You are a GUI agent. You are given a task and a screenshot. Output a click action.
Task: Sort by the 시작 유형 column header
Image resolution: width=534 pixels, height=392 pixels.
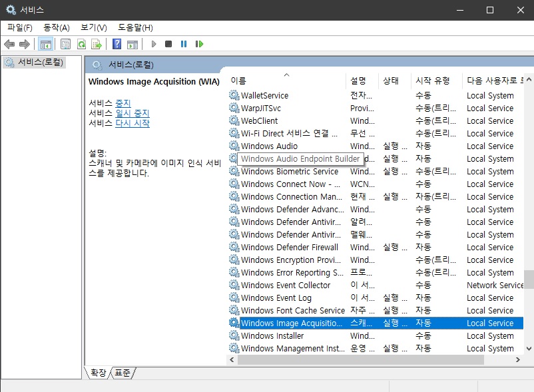[x=437, y=81]
